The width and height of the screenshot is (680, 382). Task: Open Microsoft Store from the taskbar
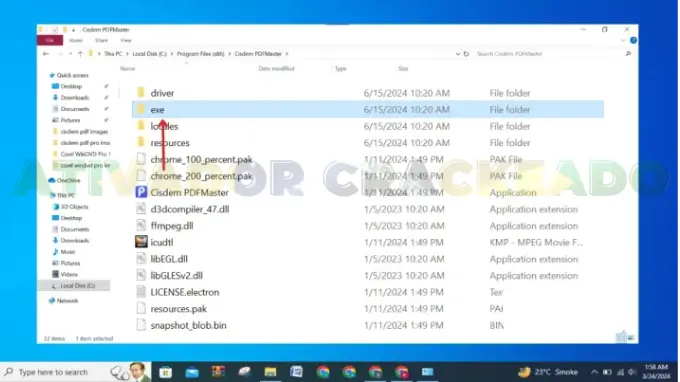coord(165,372)
